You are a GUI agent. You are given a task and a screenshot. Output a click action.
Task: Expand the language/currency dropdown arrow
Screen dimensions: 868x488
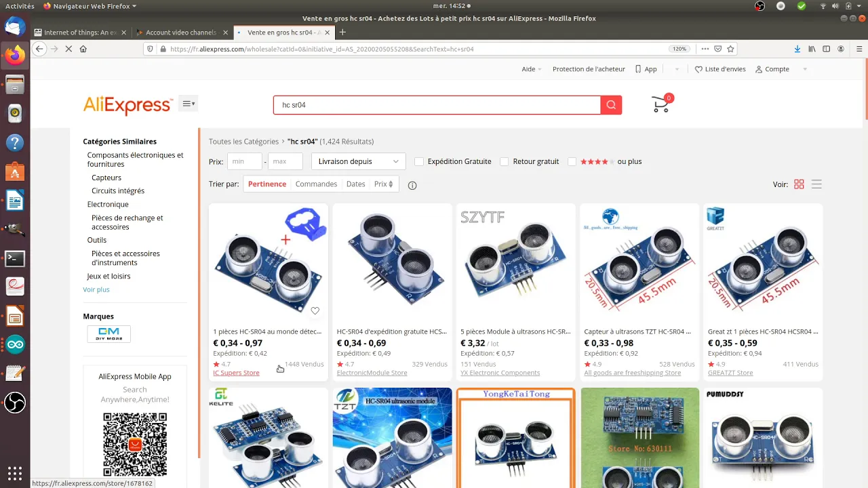coord(676,69)
